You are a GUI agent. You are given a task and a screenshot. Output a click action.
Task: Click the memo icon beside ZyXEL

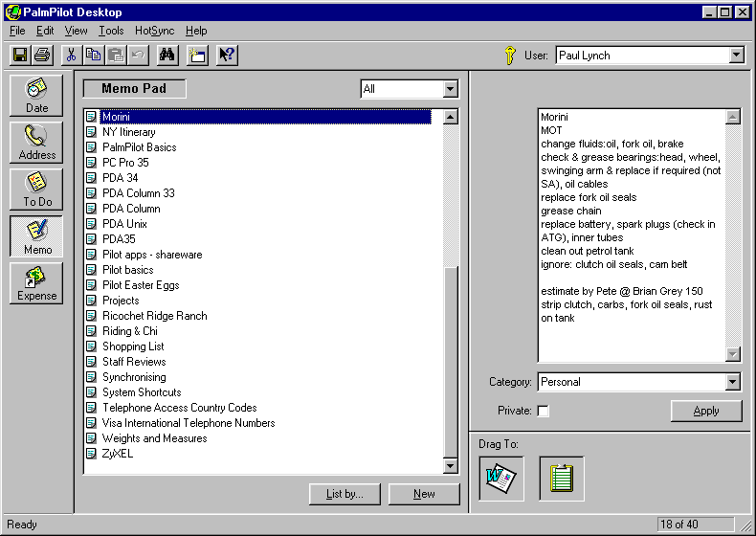click(x=91, y=454)
